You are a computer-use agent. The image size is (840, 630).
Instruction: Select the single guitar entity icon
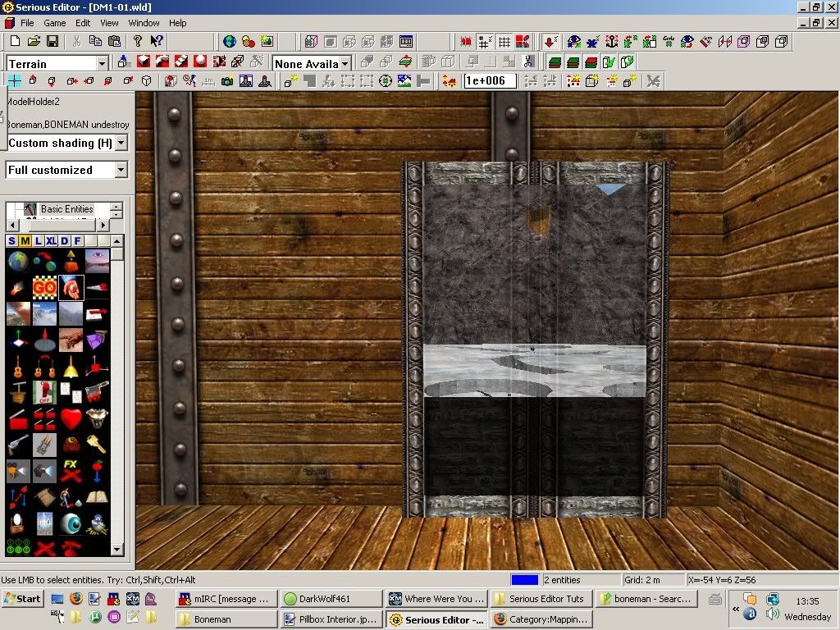(x=18, y=367)
